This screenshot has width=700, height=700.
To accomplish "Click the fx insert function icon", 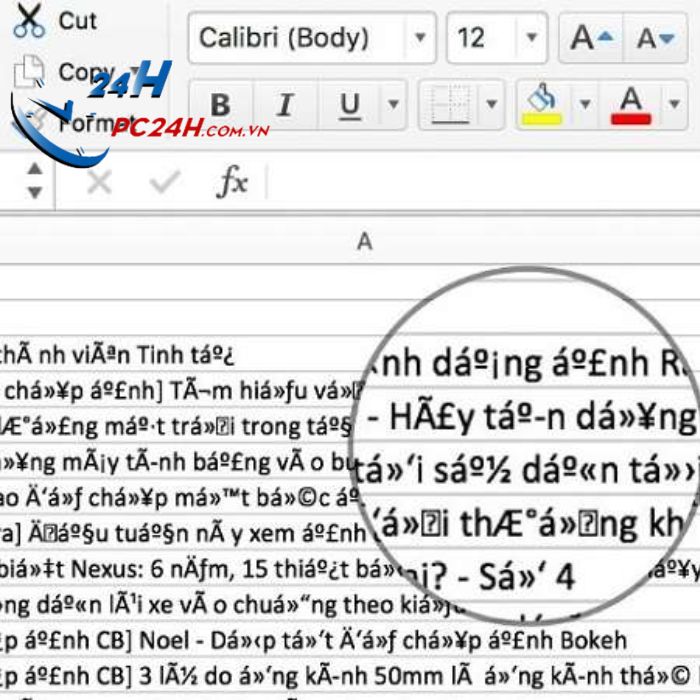I will (231, 182).
